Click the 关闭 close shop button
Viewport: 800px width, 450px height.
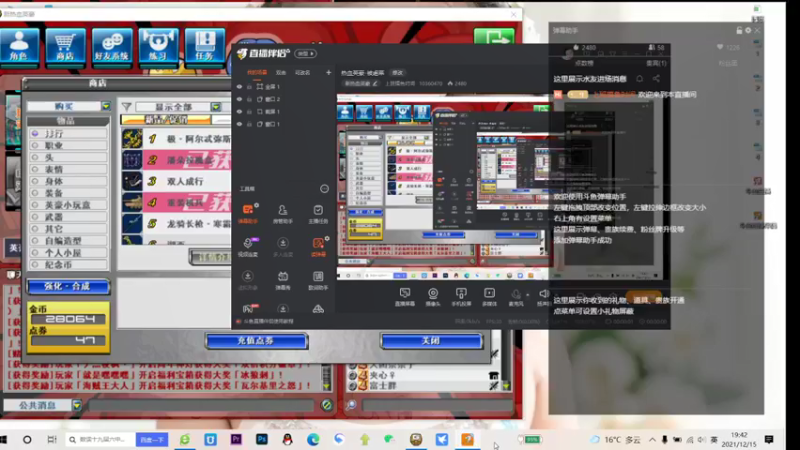[x=431, y=341]
